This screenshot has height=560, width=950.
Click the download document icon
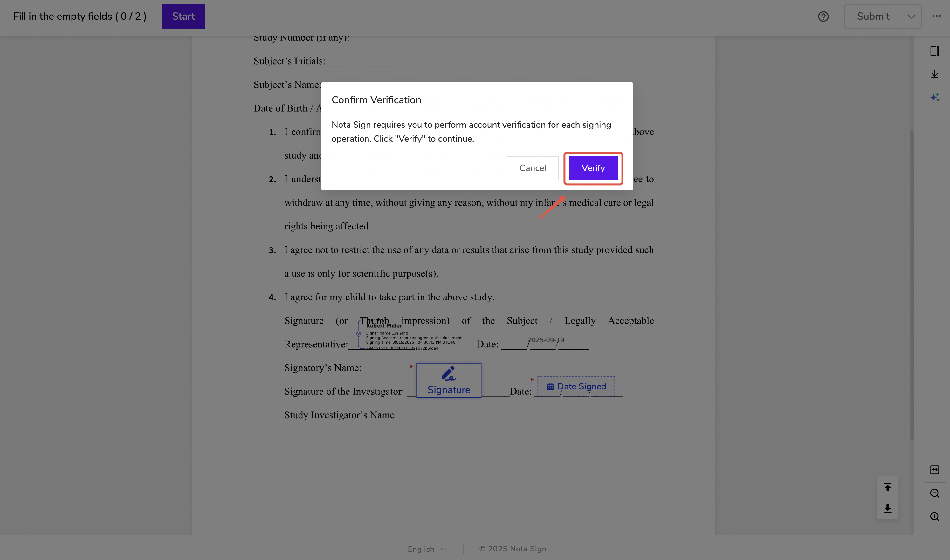[934, 74]
